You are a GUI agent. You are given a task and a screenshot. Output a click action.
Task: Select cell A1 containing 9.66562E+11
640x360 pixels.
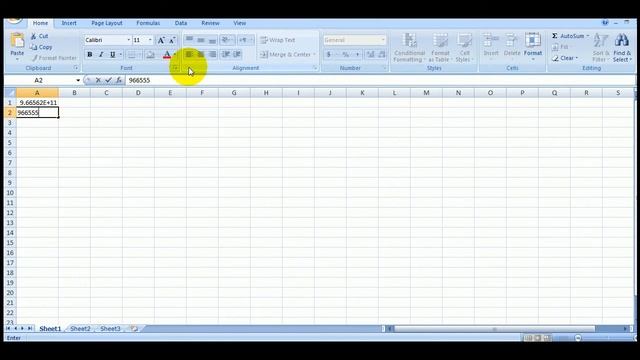[x=37, y=102]
